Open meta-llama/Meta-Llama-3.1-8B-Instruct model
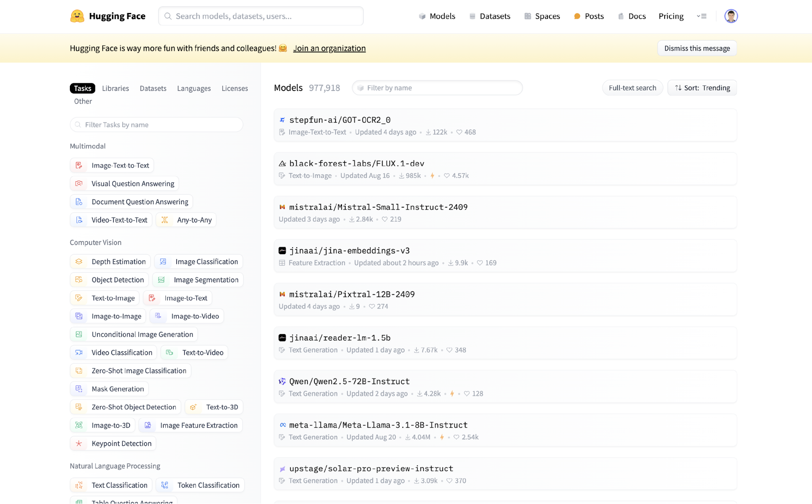This screenshot has height=504, width=812. pyautogui.click(x=505, y=430)
